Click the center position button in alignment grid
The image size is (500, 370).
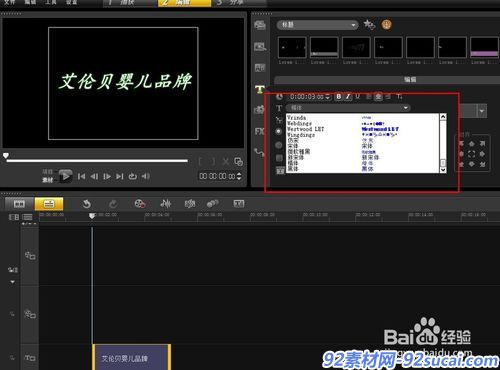click(x=472, y=154)
